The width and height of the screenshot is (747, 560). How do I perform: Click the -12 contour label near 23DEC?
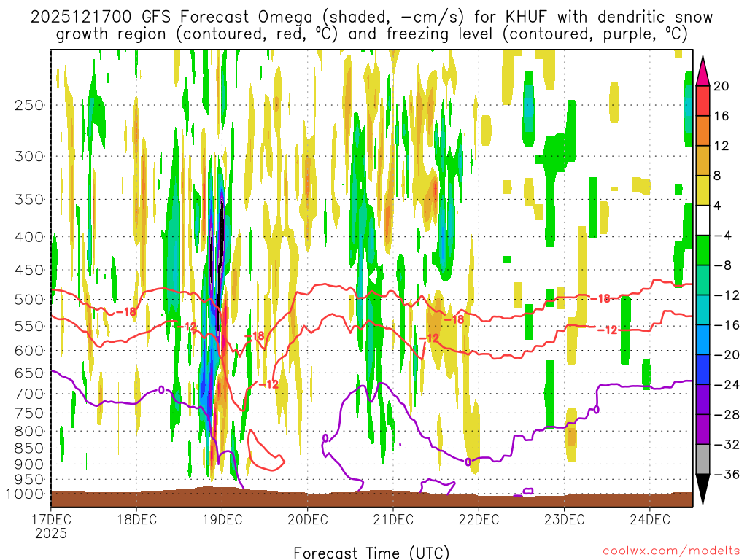point(607,330)
